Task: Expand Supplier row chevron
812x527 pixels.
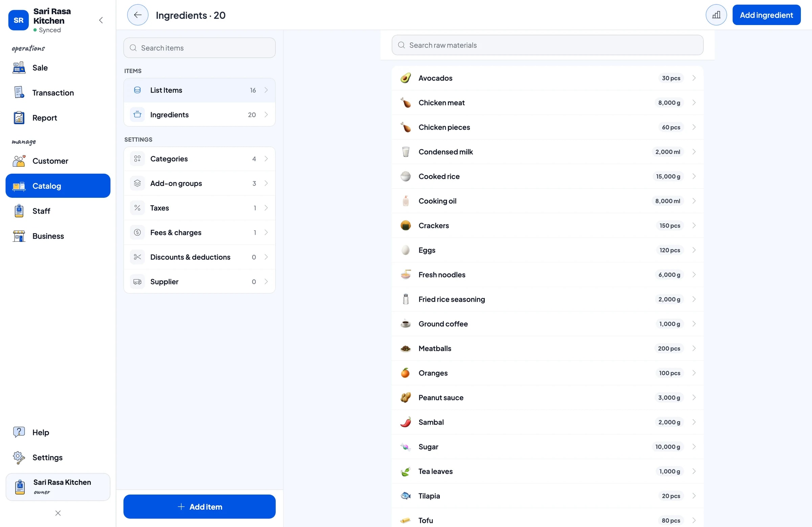Action: [x=266, y=281]
